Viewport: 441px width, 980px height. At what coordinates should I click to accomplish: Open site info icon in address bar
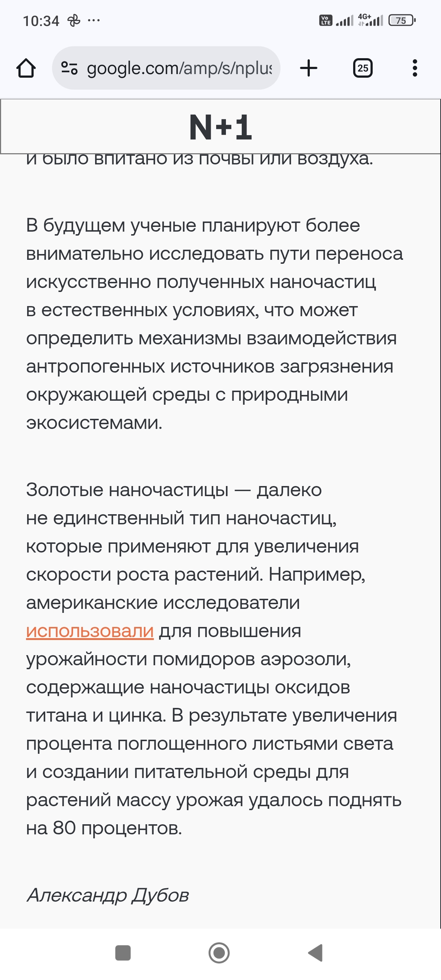[x=69, y=68]
